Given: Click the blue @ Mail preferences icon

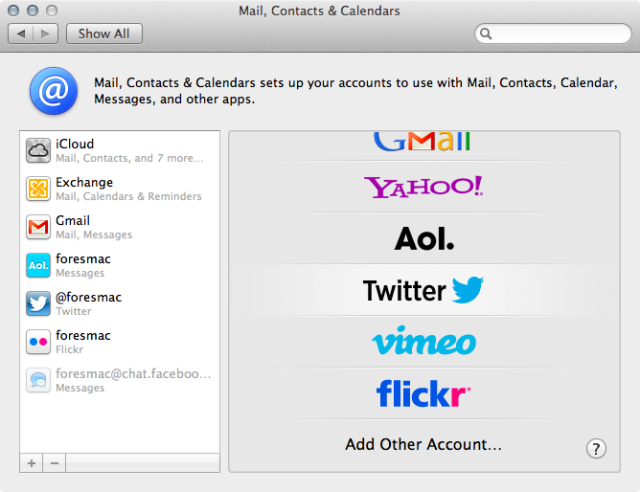Looking at the screenshot, I should pos(53,91).
